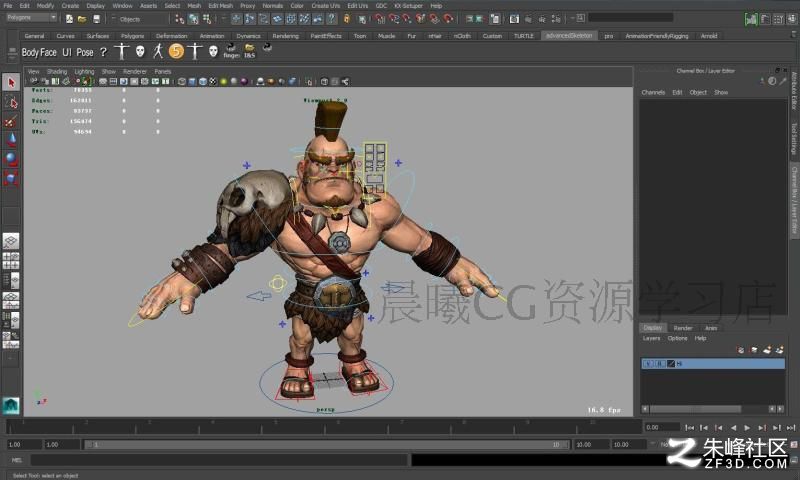Click the MEL command line input

(x=220, y=460)
